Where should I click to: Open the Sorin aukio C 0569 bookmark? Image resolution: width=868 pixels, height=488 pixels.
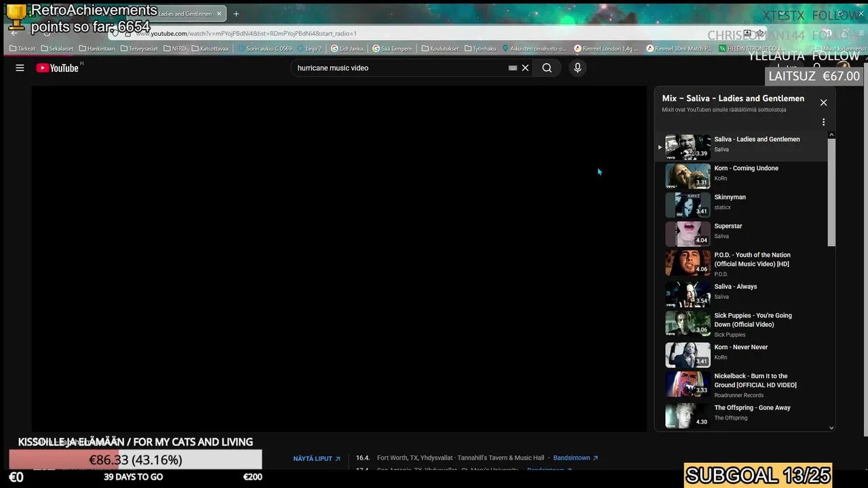(x=264, y=49)
